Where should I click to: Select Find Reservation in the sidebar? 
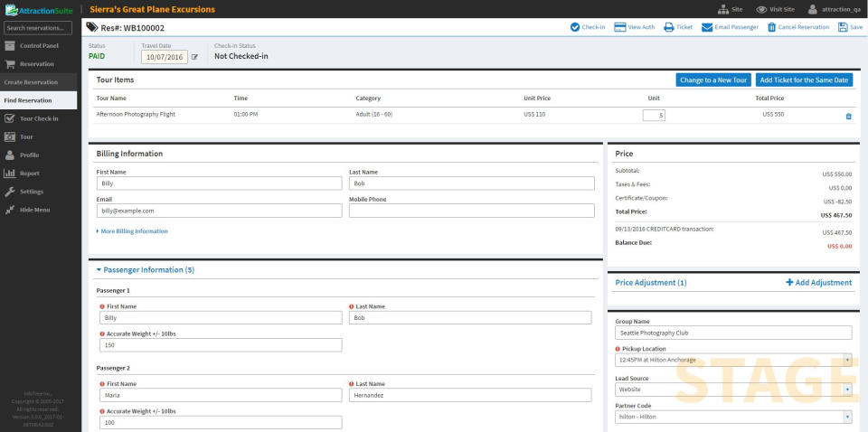[x=39, y=100]
